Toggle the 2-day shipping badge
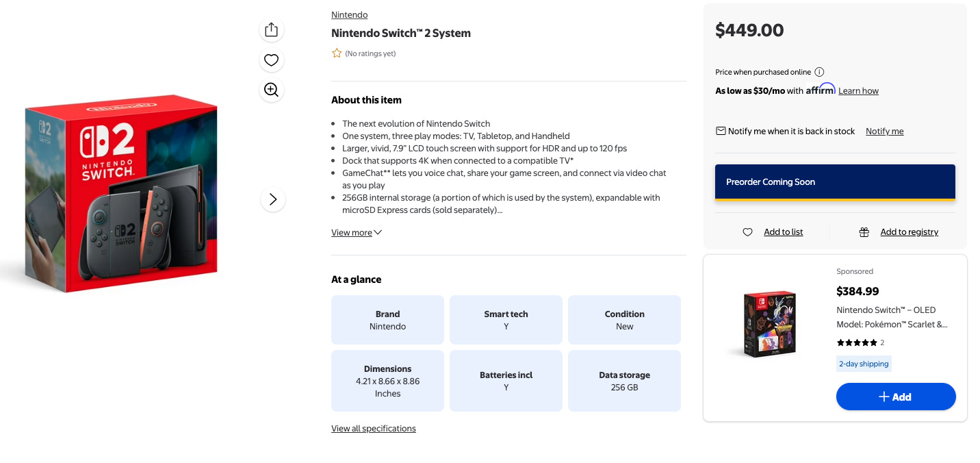Image resolution: width=980 pixels, height=463 pixels. pyautogui.click(x=864, y=364)
